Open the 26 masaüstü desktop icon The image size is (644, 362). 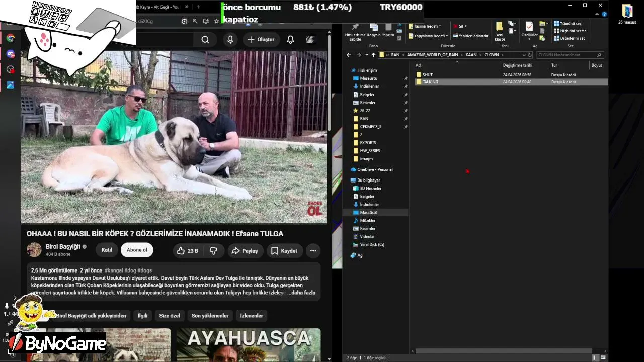627,14
